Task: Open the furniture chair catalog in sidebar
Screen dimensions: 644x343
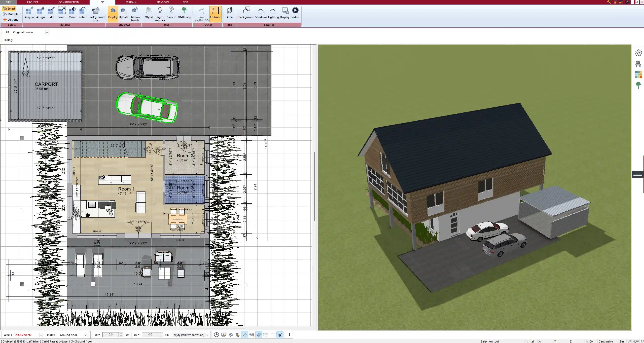Action: [x=638, y=64]
